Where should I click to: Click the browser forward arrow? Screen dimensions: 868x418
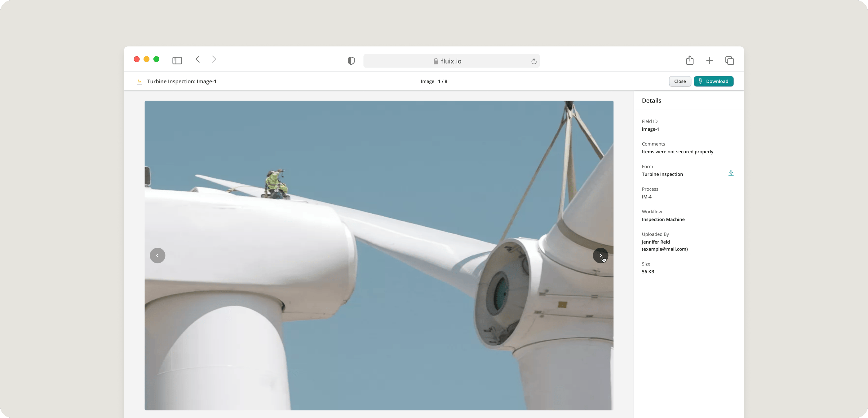[x=214, y=59]
